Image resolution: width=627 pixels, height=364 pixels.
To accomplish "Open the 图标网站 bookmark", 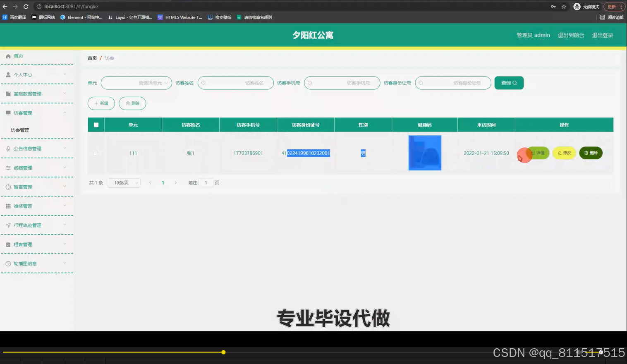I will [43, 17].
